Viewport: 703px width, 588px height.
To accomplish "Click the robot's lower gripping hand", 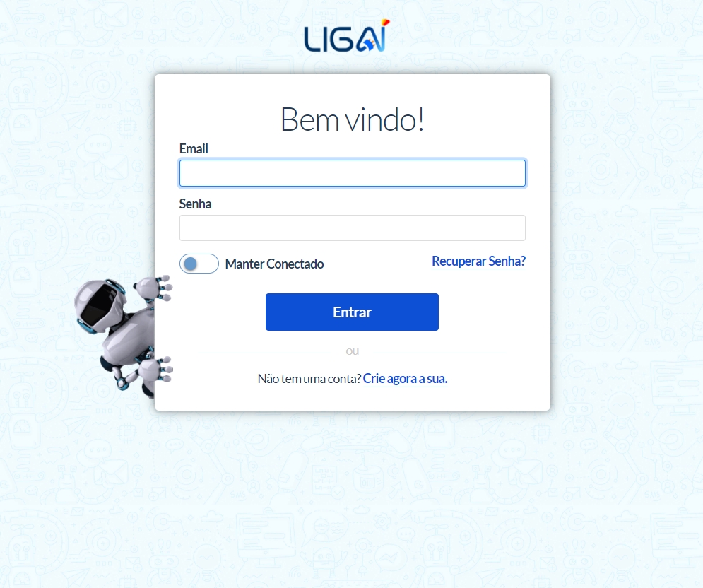I will 155,370.
